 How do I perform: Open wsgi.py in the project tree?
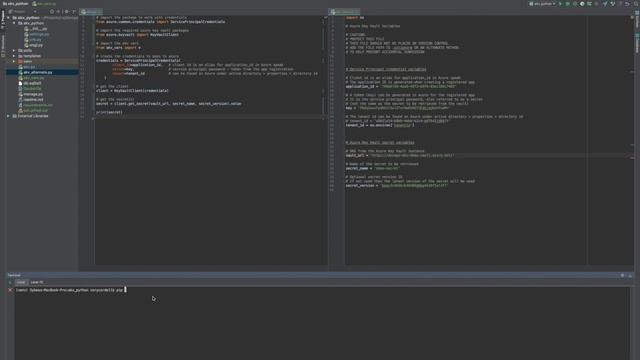pos(33,45)
